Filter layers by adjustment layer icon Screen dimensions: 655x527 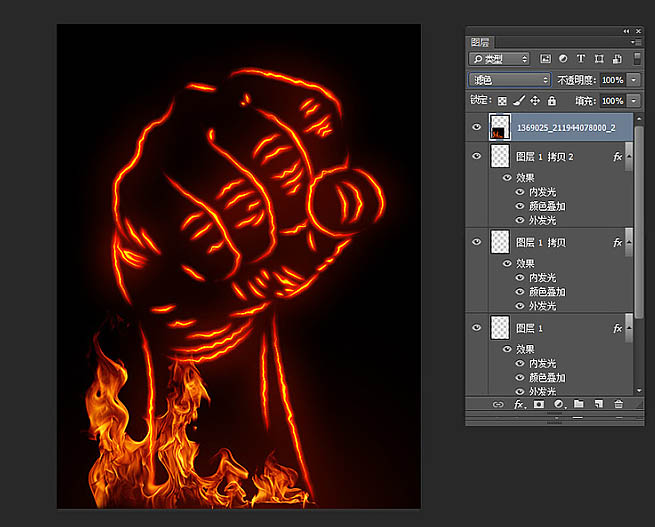click(563, 59)
